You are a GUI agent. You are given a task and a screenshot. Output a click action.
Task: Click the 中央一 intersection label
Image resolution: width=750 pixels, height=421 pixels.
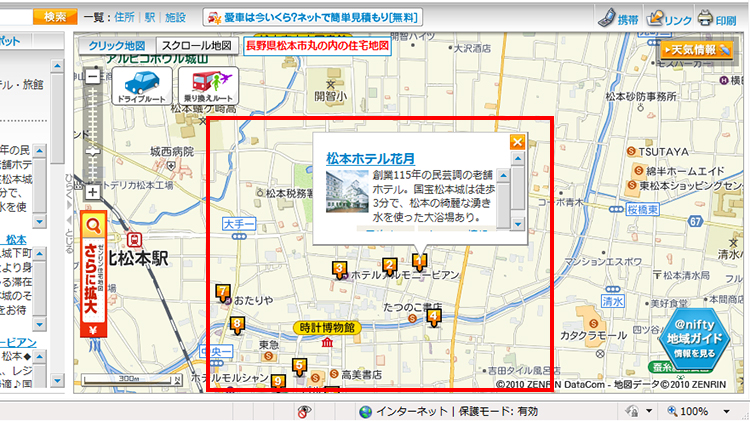(216, 352)
